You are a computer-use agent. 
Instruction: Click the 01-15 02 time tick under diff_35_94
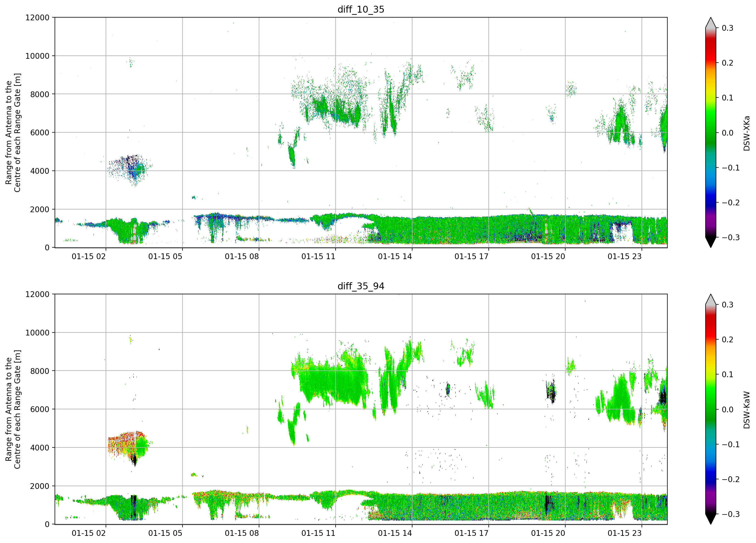[89, 533]
